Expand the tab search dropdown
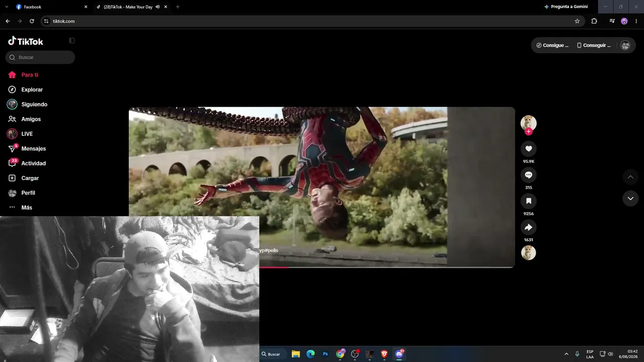Image resolution: width=644 pixels, height=362 pixels. tap(7, 7)
